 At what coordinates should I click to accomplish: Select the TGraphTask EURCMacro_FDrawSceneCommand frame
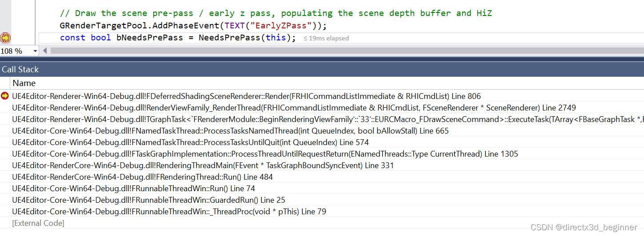327,119
